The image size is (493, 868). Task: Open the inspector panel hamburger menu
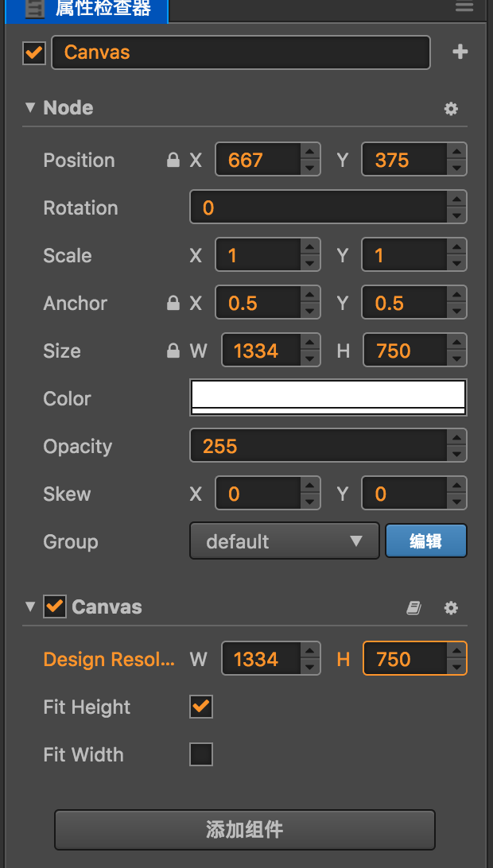coord(464,7)
